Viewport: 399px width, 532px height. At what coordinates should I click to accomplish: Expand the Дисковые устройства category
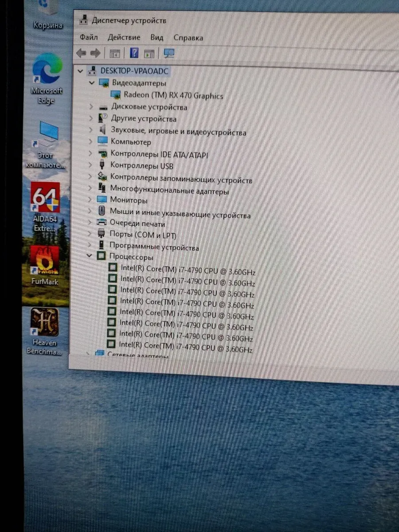click(x=91, y=107)
